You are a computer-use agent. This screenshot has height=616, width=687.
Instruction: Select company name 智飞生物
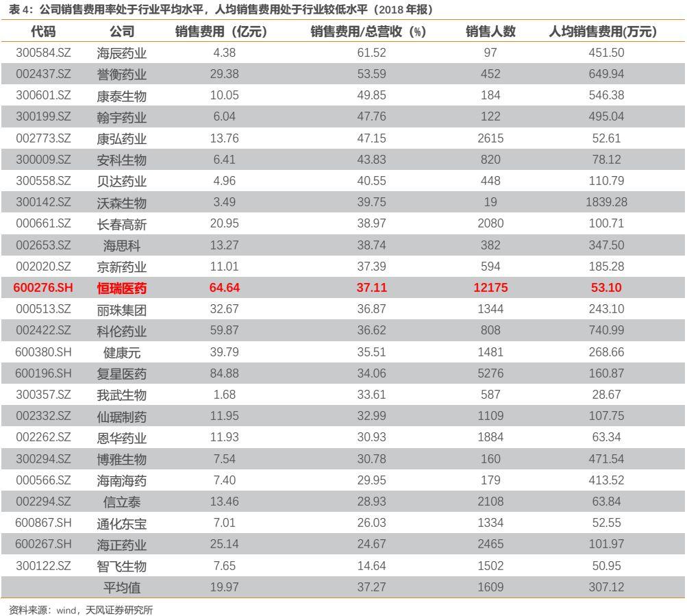pos(122,566)
